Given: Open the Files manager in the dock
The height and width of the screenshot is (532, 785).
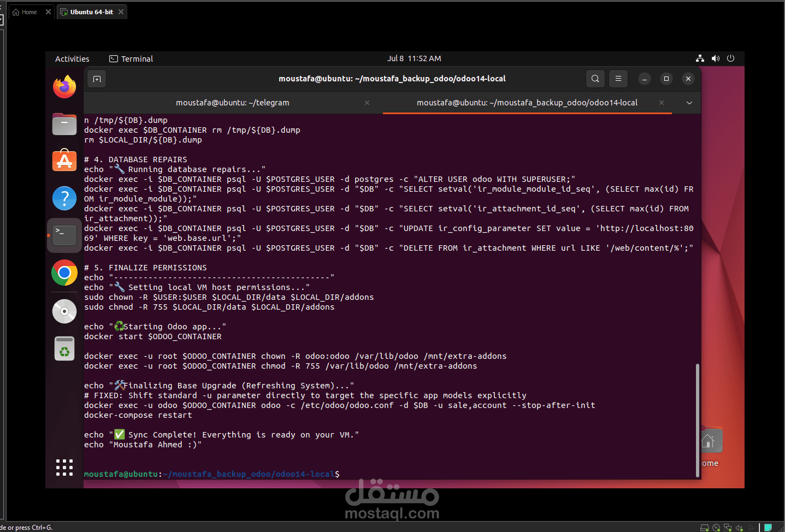Looking at the screenshot, I should coord(64,124).
